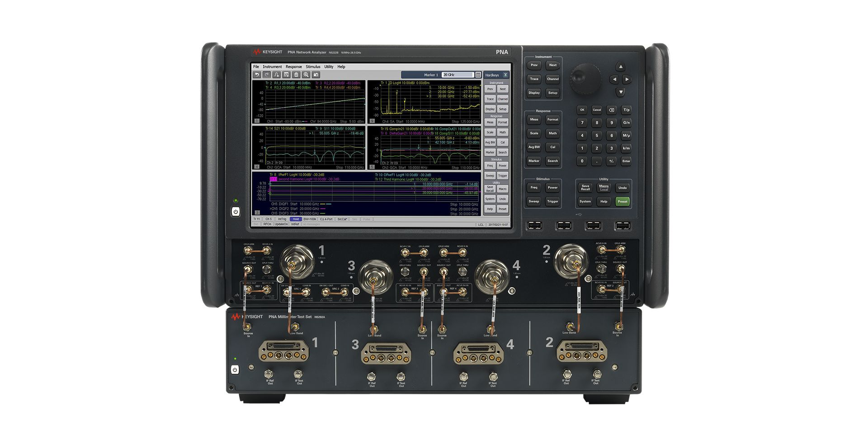Toggle RFOn in the status bar
The height and width of the screenshot is (445, 868).
tap(268, 224)
